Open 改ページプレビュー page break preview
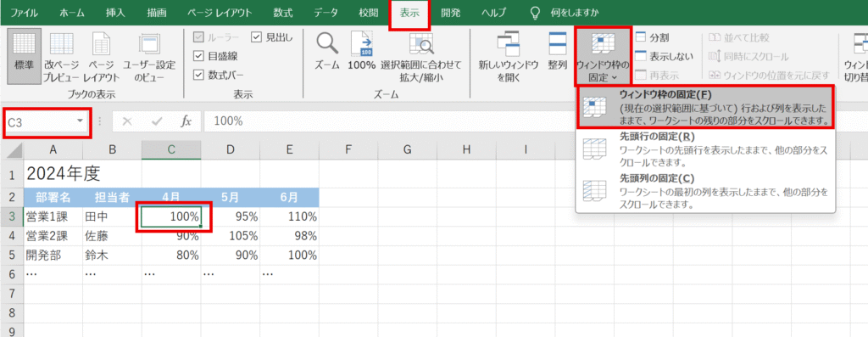The image size is (868, 337). [62, 58]
